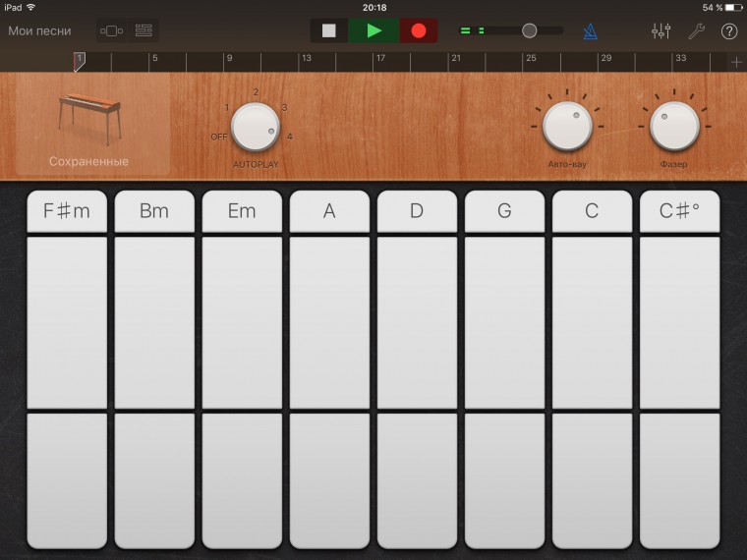Tap the C chord button
Image resolution: width=747 pixels, height=560 pixels.
tap(592, 211)
